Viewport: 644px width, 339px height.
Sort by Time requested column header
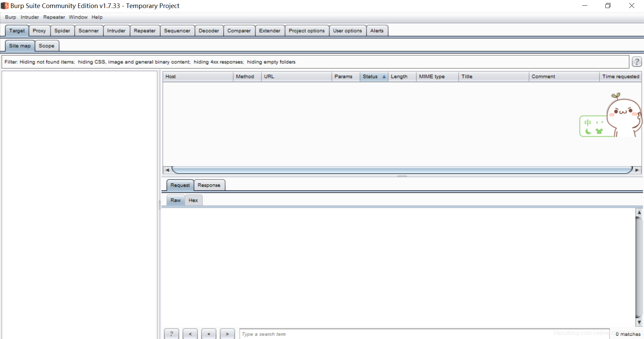click(621, 76)
